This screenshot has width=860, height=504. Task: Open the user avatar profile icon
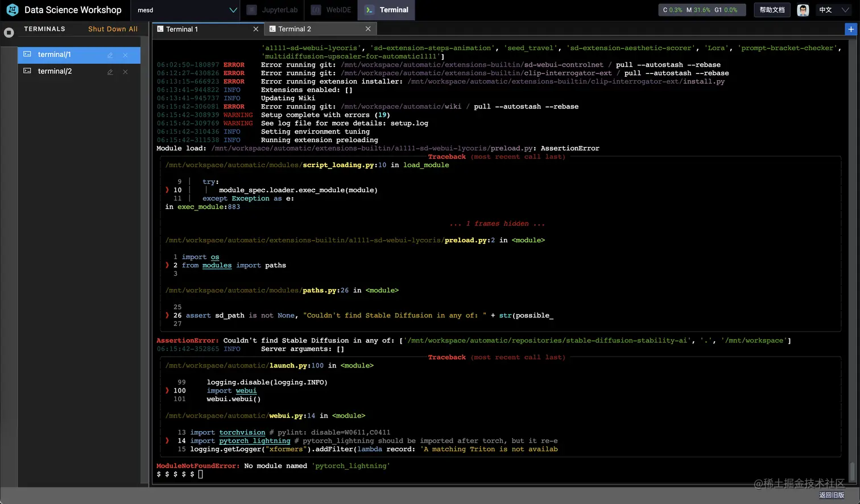point(803,10)
